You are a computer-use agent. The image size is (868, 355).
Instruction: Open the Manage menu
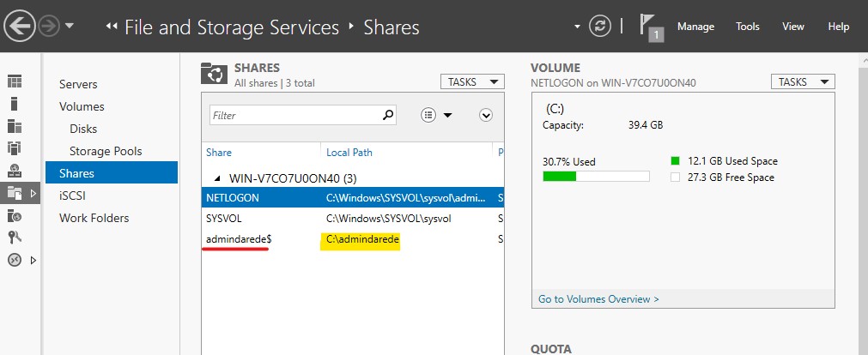tap(695, 27)
